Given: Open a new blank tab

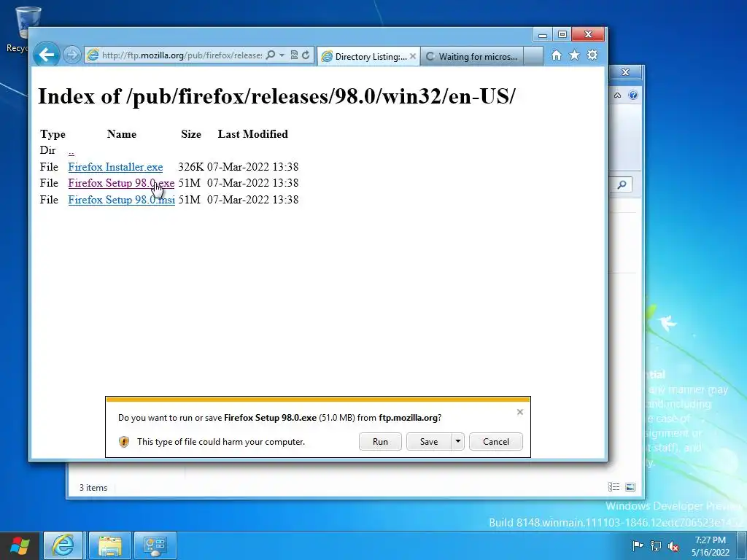Looking at the screenshot, I should [x=533, y=57].
